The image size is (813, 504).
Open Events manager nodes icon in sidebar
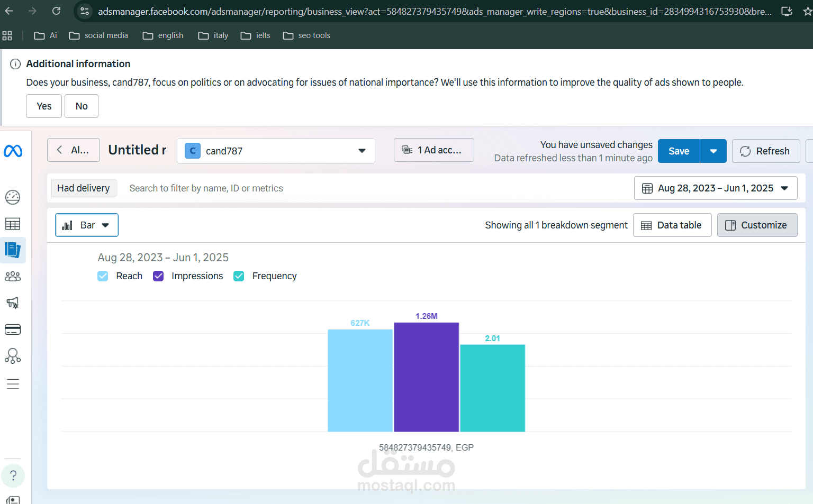[13, 356]
